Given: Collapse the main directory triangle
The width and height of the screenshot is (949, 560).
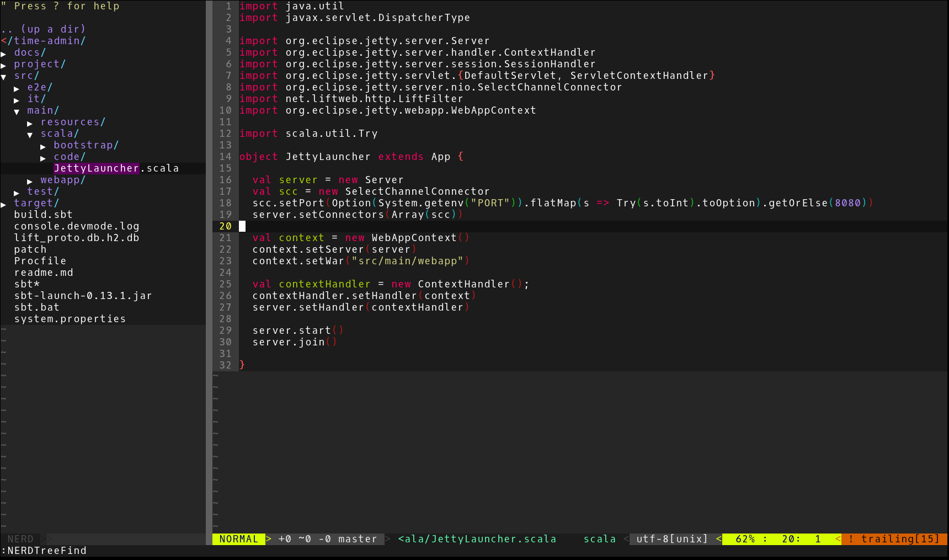Looking at the screenshot, I should (17, 111).
